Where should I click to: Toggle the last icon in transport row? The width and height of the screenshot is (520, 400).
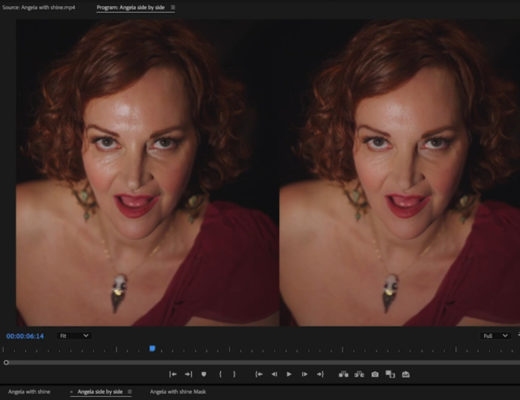(406, 374)
